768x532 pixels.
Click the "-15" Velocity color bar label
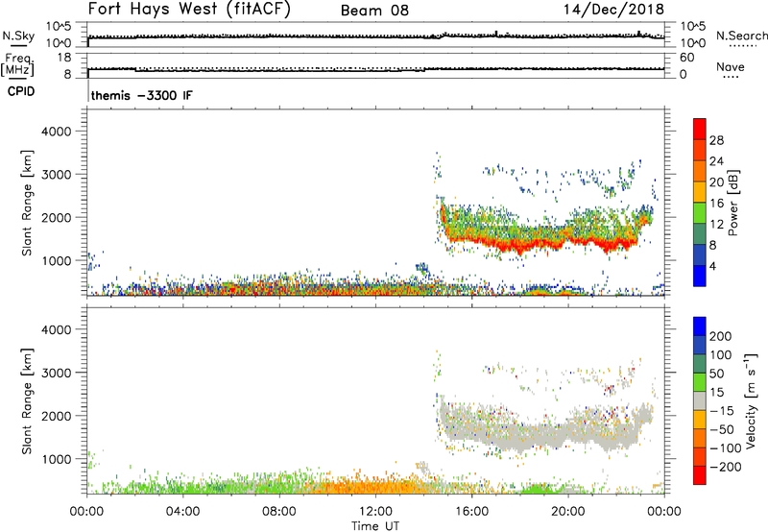[722, 410]
